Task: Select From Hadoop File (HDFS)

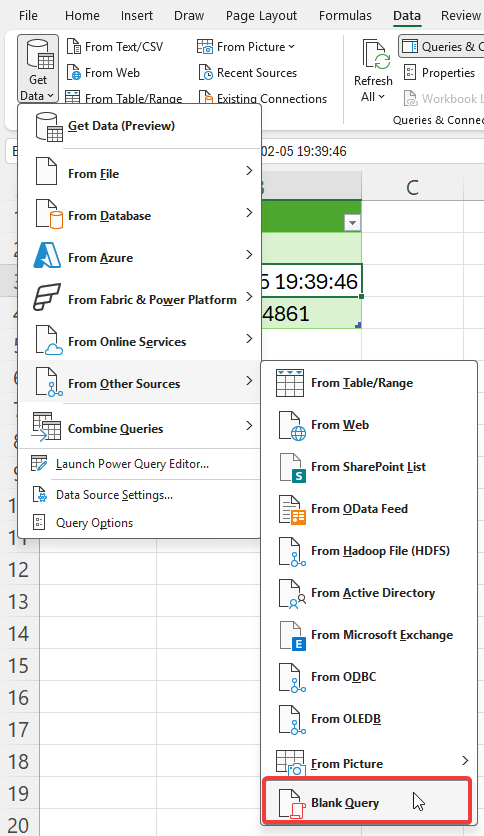Action: coord(369,551)
